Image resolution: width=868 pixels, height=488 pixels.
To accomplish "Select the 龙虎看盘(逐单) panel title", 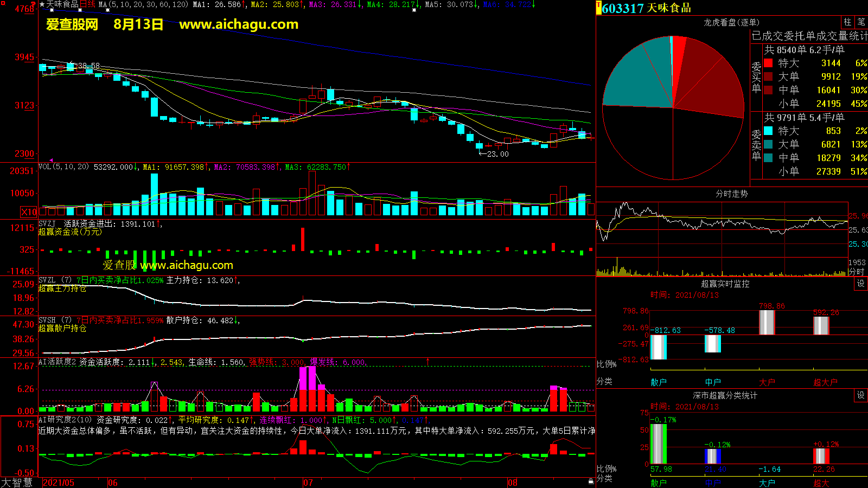I will pos(731,22).
